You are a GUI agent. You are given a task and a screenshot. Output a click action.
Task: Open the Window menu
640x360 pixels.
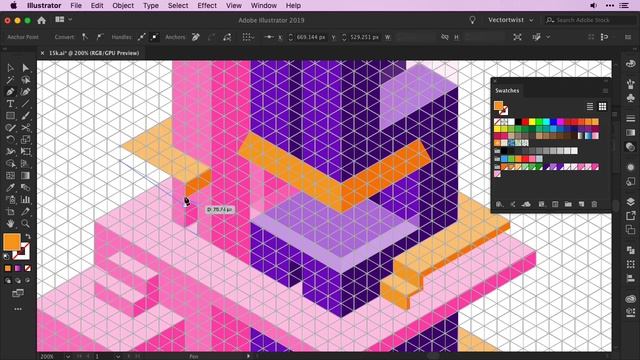click(x=264, y=6)
